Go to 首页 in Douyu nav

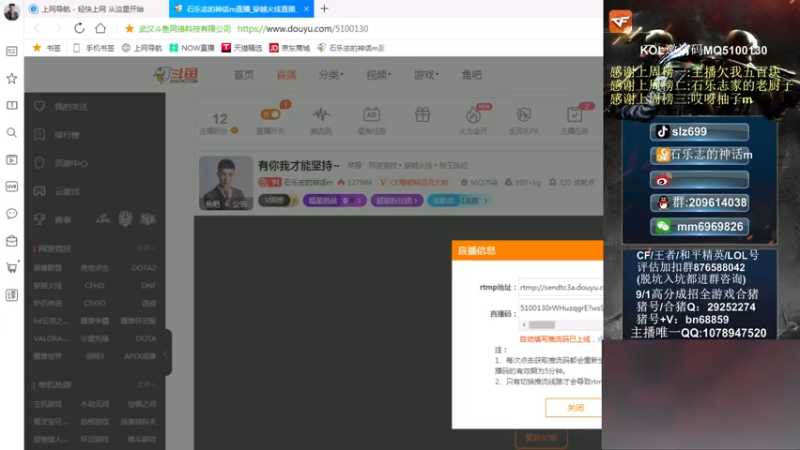click(x=243, y=75)
